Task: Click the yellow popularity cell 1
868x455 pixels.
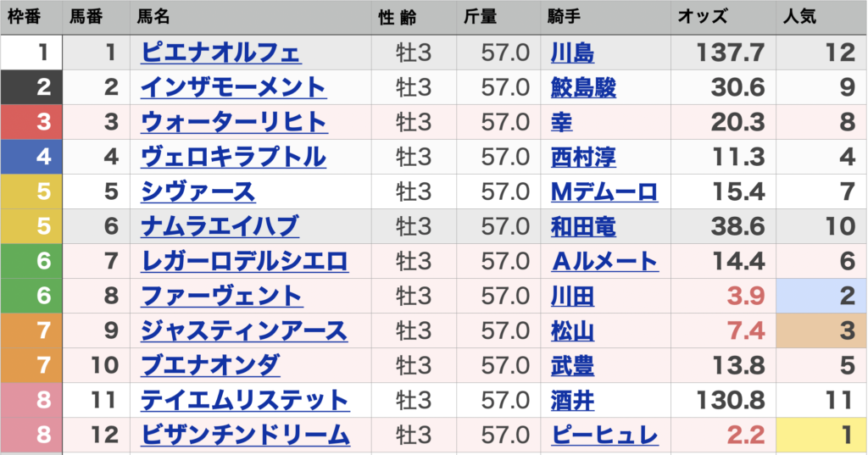Action: coord(821,435)
